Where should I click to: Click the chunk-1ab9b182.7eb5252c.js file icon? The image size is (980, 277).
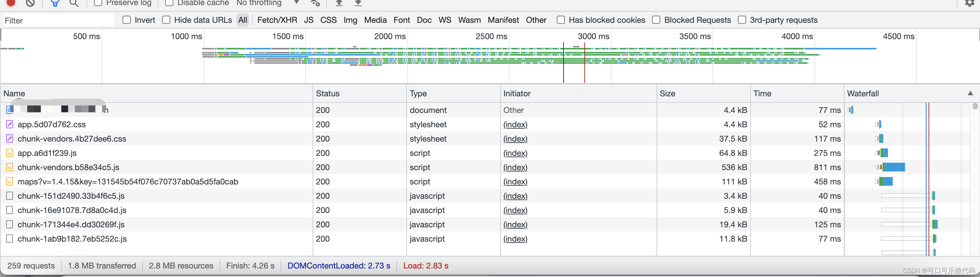coord(10,239)
